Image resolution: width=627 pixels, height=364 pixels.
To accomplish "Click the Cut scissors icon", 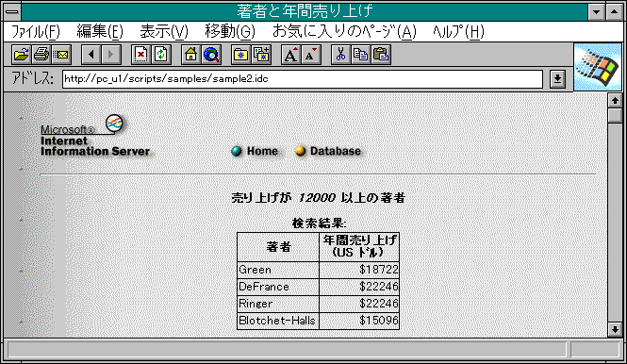I will (341, 55).
